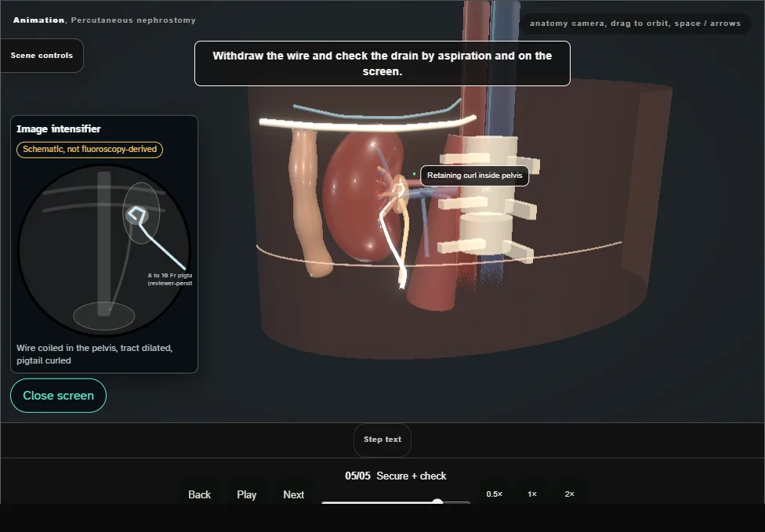The width and height of the screenshot is (765, 532).
Task: Go Back to the previous step
Action: (x=200, y=494)
